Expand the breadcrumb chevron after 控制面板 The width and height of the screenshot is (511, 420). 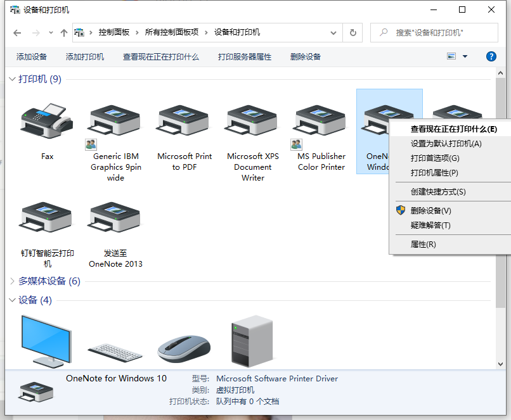pos(137,32)
